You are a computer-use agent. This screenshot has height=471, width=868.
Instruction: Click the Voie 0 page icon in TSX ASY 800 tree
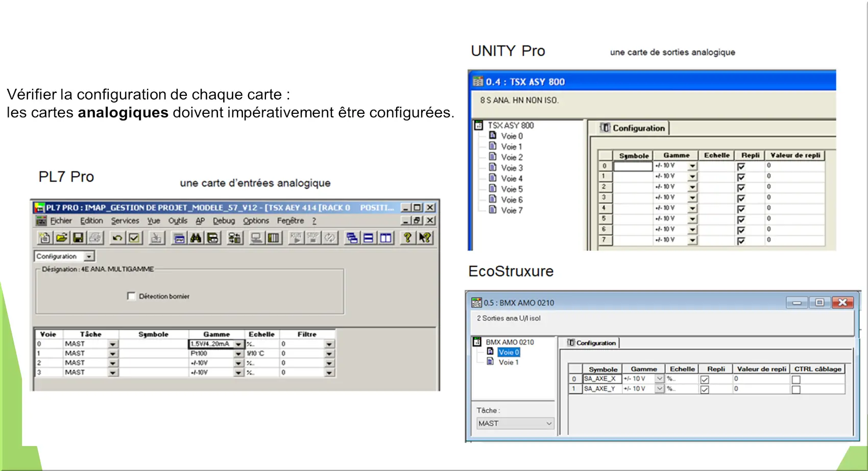click(x=493, y=135)
